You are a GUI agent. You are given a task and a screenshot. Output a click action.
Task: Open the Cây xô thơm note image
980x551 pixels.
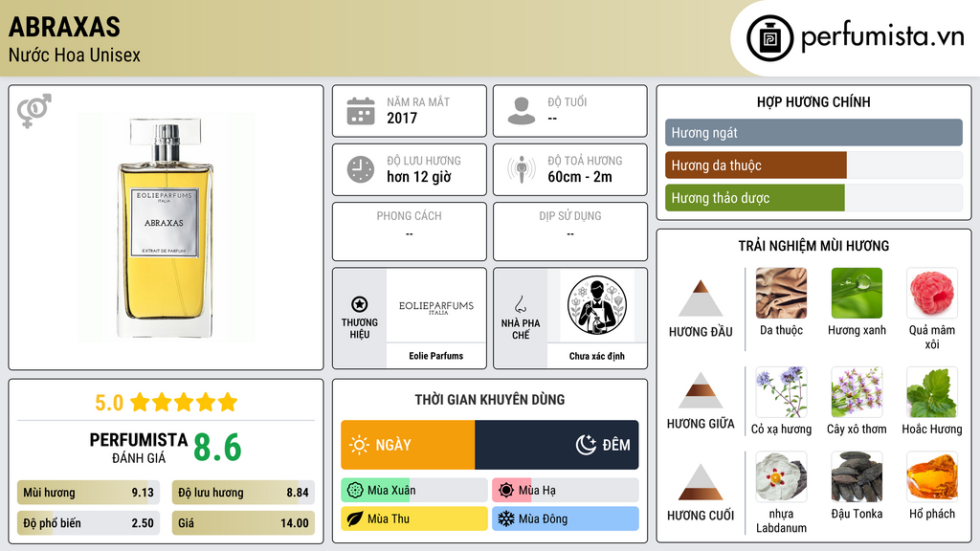[x=857, y=392]
